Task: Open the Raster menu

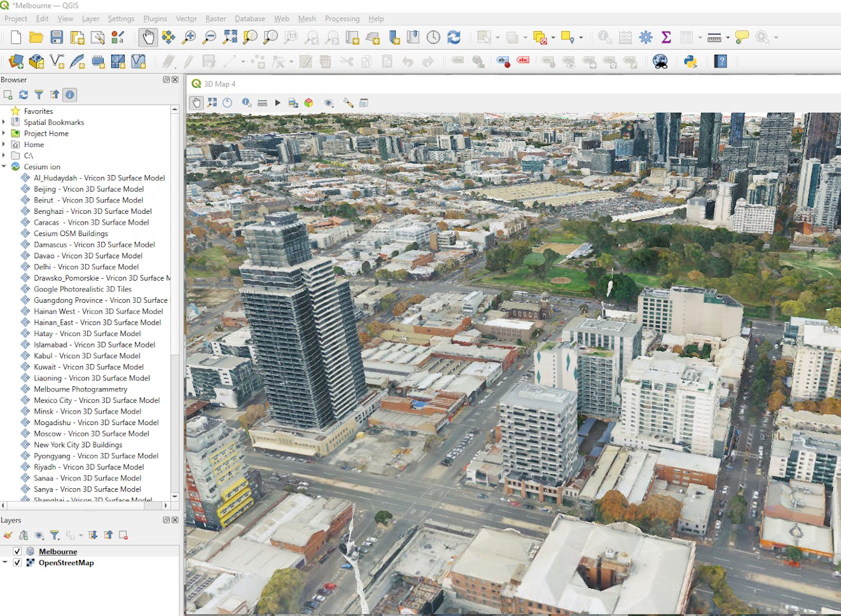Action: pyautogui.click(x=215, y=18)
